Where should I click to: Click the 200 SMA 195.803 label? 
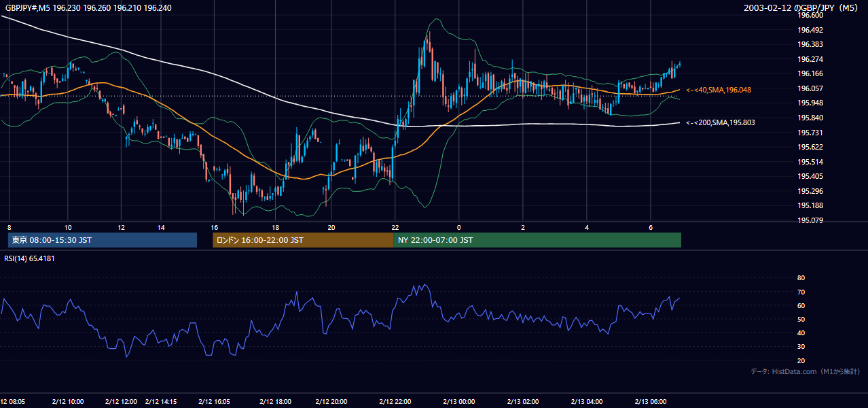(721, 122)
